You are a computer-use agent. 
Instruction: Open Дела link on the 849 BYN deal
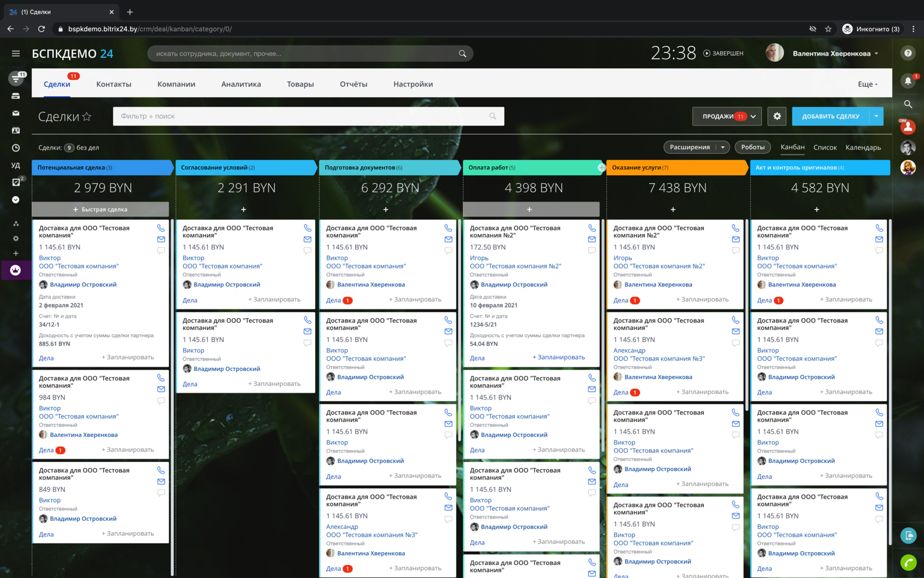pos(46,534)
